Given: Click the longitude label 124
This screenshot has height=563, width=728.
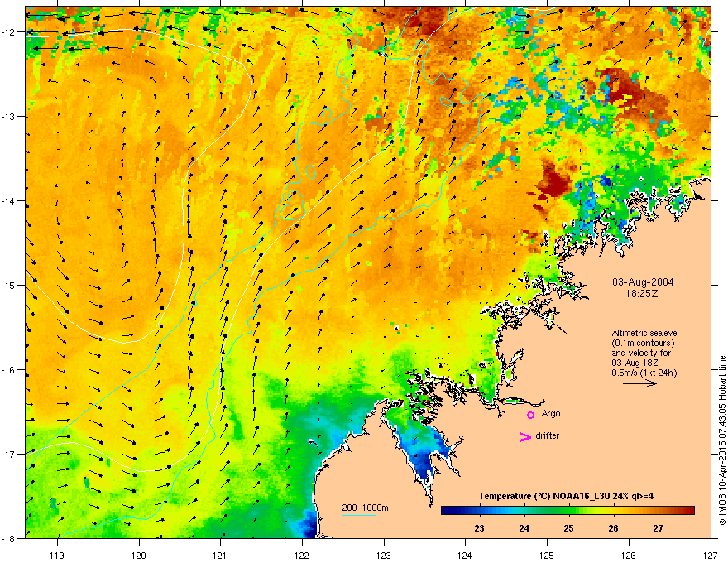Looking at the screenshot, I should [x=465, y=555].
